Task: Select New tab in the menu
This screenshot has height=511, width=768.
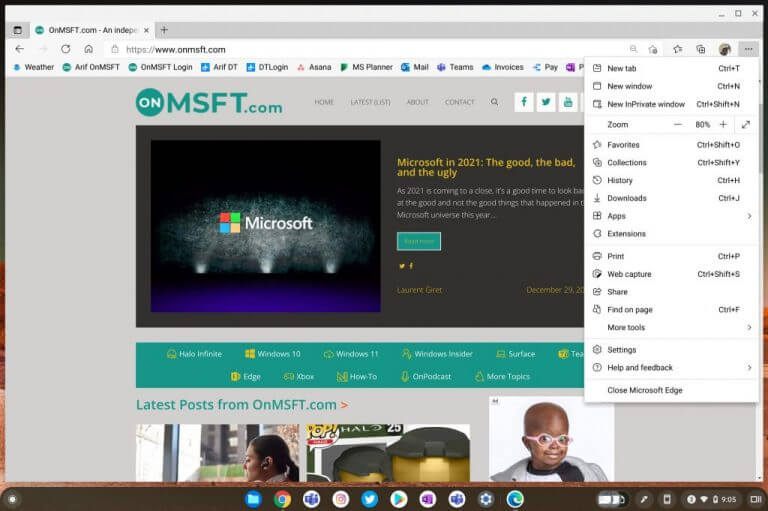Action: 672,68
